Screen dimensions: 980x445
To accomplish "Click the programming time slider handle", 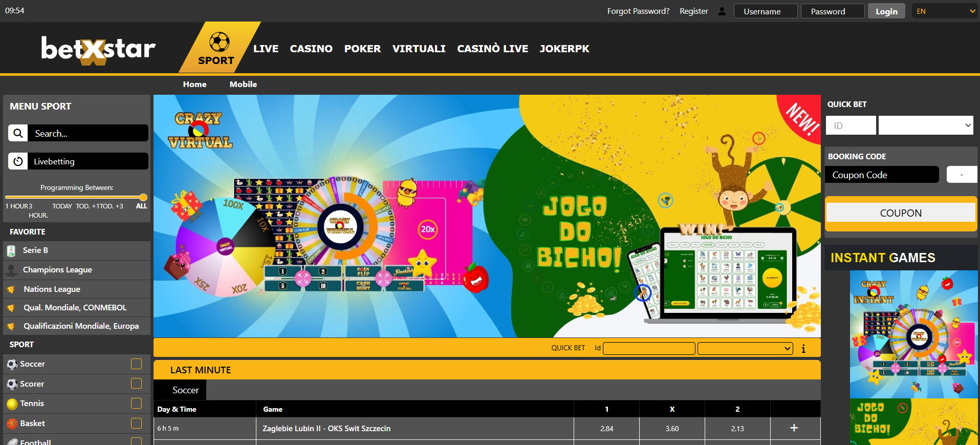I will [144, 197].
